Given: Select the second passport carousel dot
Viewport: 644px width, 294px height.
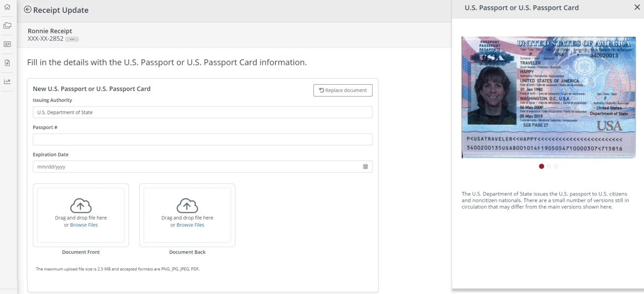Looking at the screenshot, I should click(549, 166).
